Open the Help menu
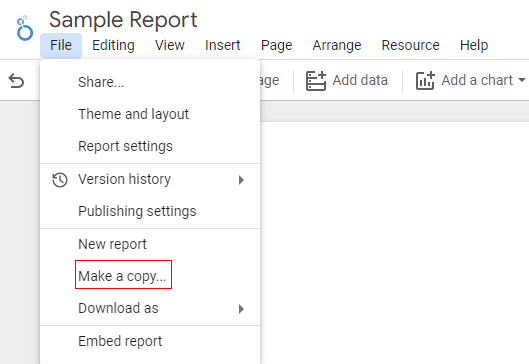This screenshot has height=364, width=529. [x=474, y=45]
